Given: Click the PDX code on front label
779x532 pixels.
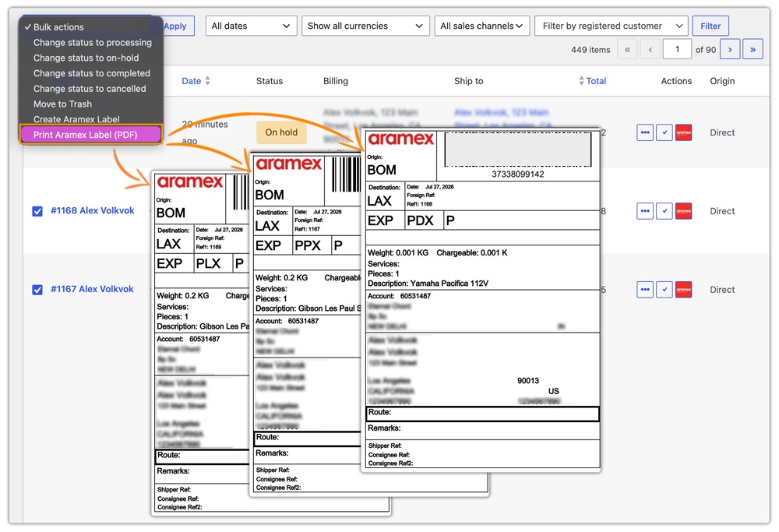Looking at the screenshot, I should pyautogui.click(x=421, y=220).
